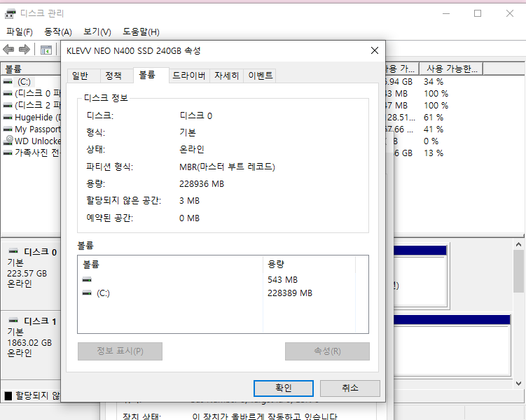Click the HugeHide volume drive icon
This screenshot has height=420, width=526.
(x=8, y=118)
